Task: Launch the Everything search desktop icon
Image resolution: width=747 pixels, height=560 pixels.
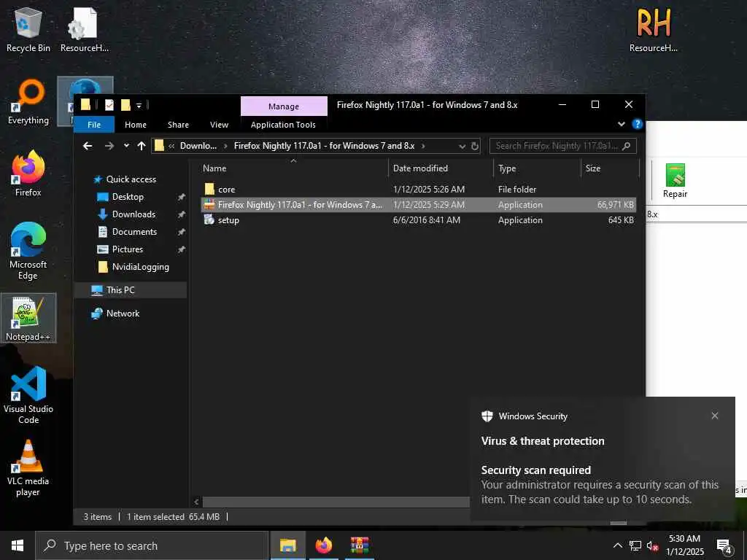Action: pos(28,102)
